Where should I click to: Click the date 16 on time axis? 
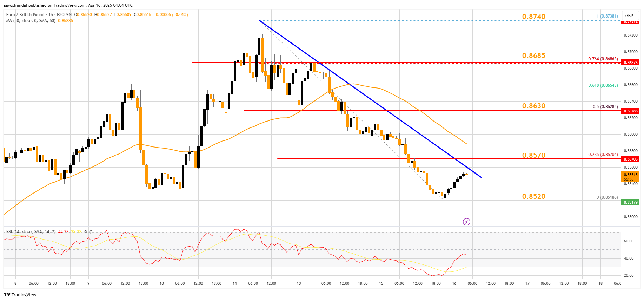pos(454,283)
